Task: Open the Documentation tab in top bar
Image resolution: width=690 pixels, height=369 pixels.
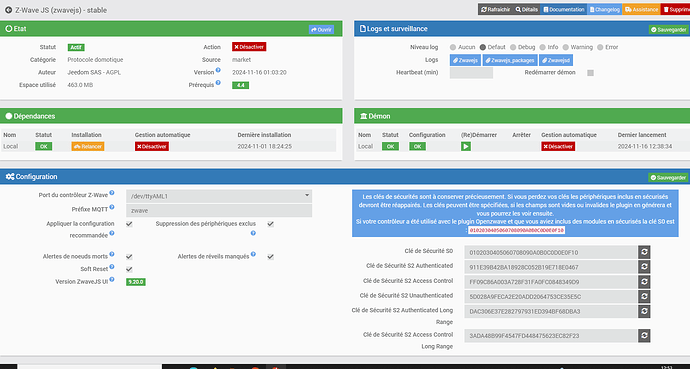Action: [x=564, y=9]
